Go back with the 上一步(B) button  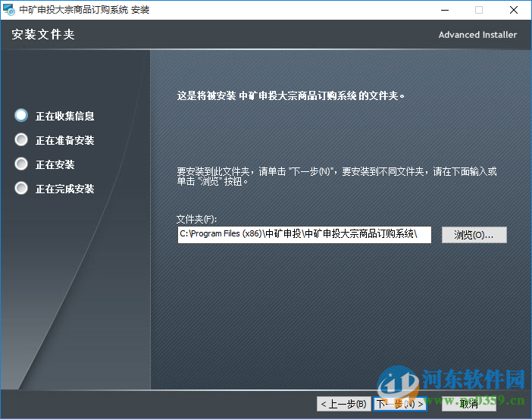click(x=344, y=404)
